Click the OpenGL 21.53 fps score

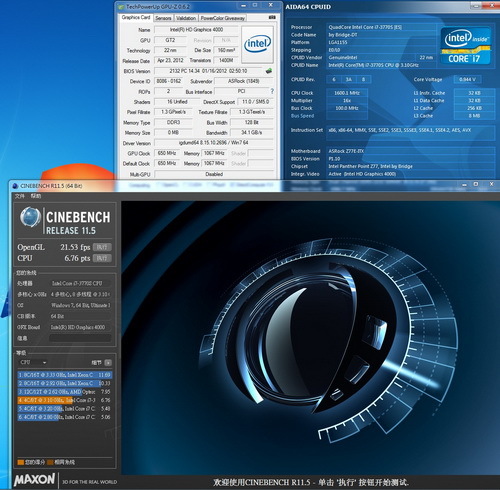point(75,247)
